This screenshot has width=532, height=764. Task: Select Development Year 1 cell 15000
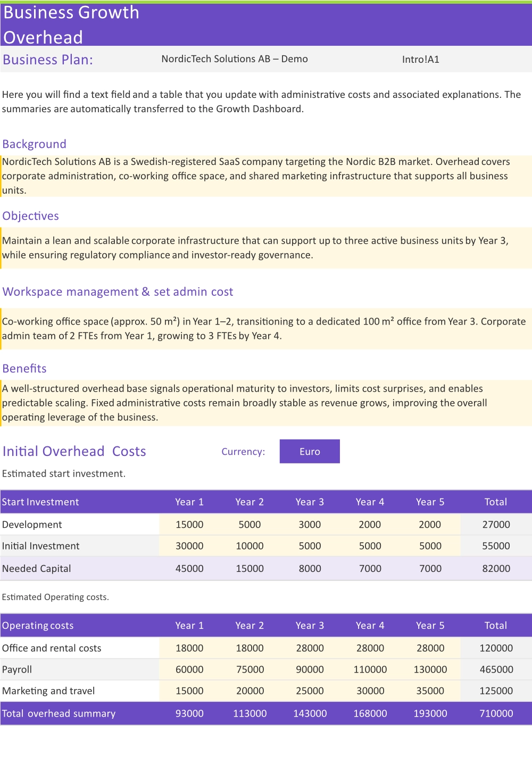point(189,525)
